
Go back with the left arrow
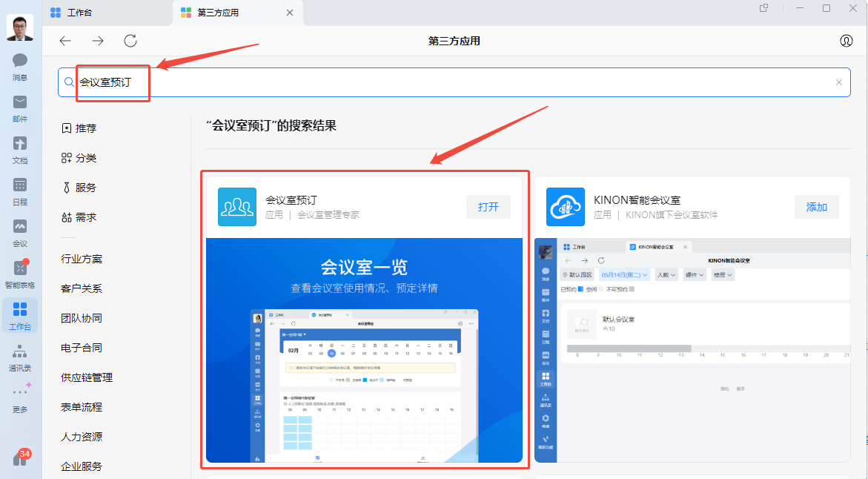click(65, 41)
